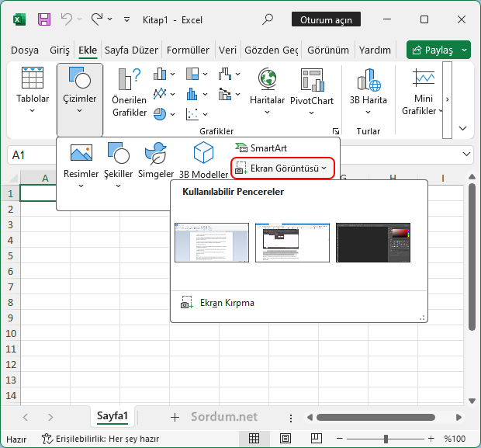Click the Oturum açın sign-in button
481x448 pixels.
(326, 19)
